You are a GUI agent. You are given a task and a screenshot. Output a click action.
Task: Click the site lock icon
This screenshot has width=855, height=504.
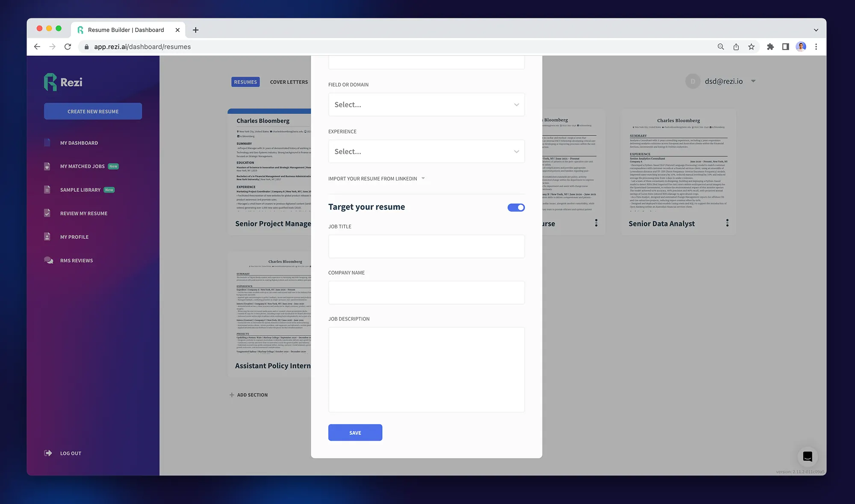(x=86, y=47)
